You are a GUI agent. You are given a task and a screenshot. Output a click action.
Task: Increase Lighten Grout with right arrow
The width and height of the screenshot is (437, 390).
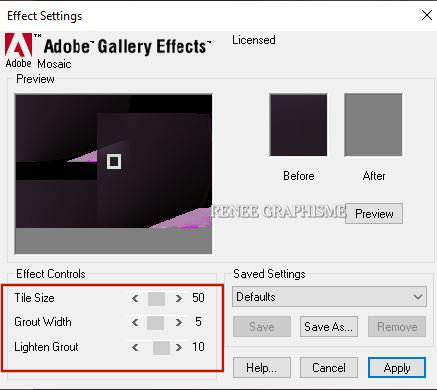[179, 347]
